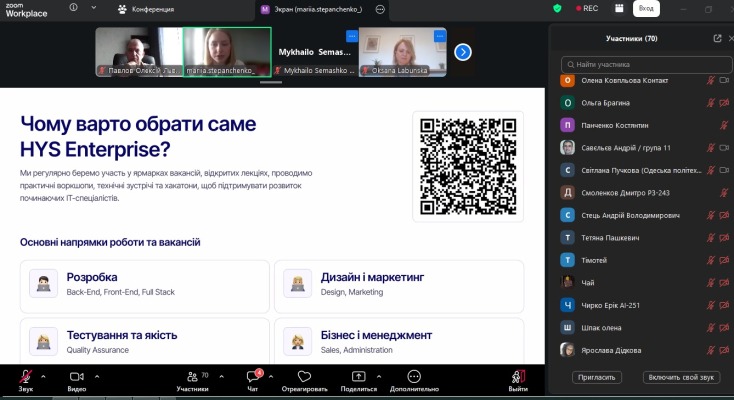The image size is (734, 400).
Task: Show next video thumbnails with blue arrow
Action: tap(462, 52)
